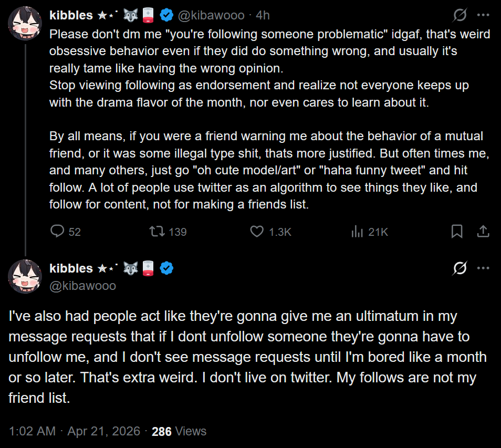Viewport: 501px width, 448px height.
Task: Click the 286 Views count
Action: pyautogui.click(x=179, y=431)
